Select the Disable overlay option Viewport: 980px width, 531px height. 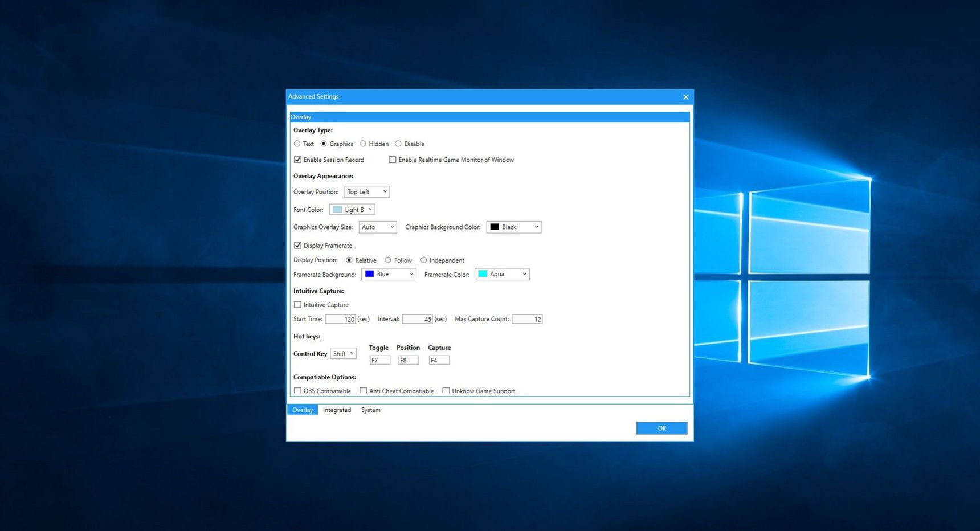click(398, 144)
